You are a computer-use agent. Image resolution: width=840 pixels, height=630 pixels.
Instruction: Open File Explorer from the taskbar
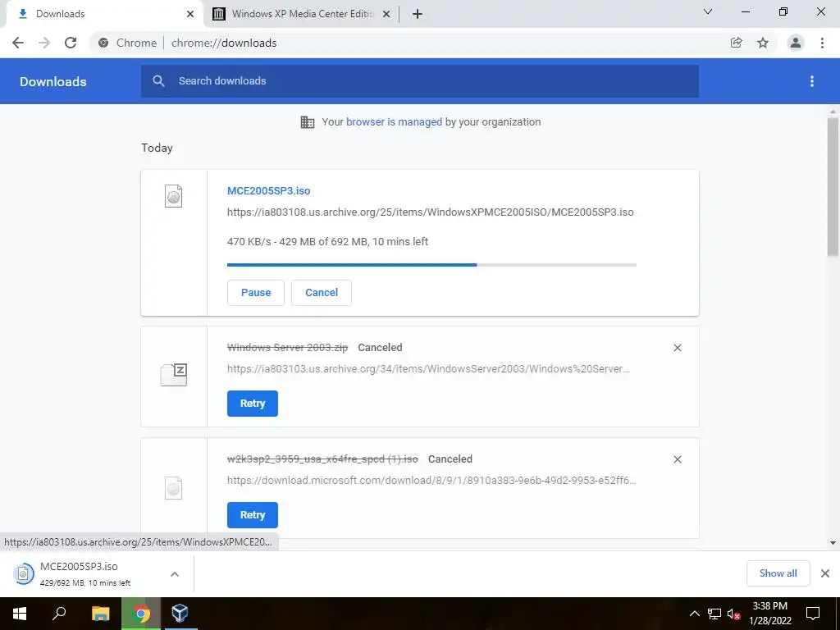coord(100,614)
